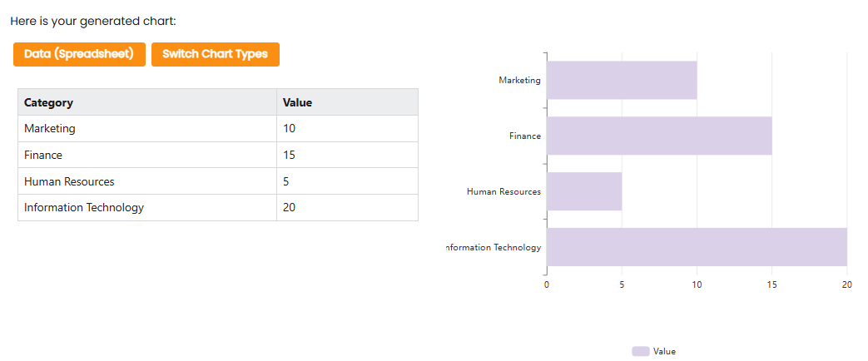Click the Marketing axis label in chart
868x361 pixels.
(519, 80)
